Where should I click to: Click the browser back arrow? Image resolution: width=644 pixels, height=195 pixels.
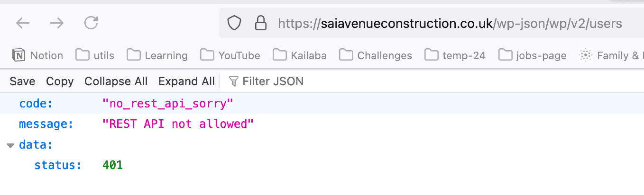pos(23,23)
